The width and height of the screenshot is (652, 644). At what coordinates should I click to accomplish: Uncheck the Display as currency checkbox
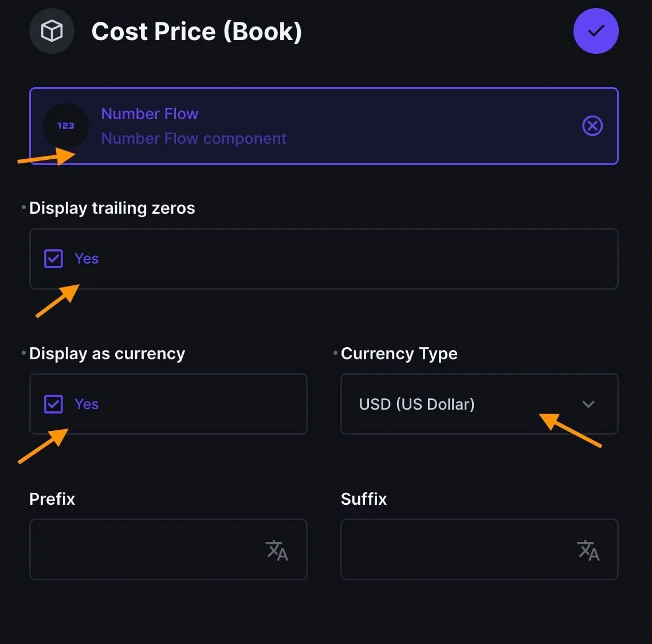(x=54, y=404)
